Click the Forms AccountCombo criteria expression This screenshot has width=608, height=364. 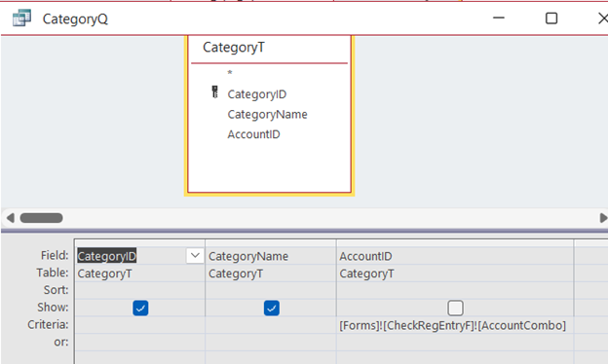click(452, 326)
